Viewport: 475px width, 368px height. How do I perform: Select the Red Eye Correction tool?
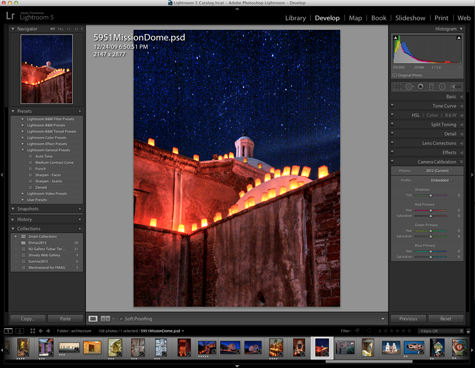pyautogui.click(x=421, y=87)
